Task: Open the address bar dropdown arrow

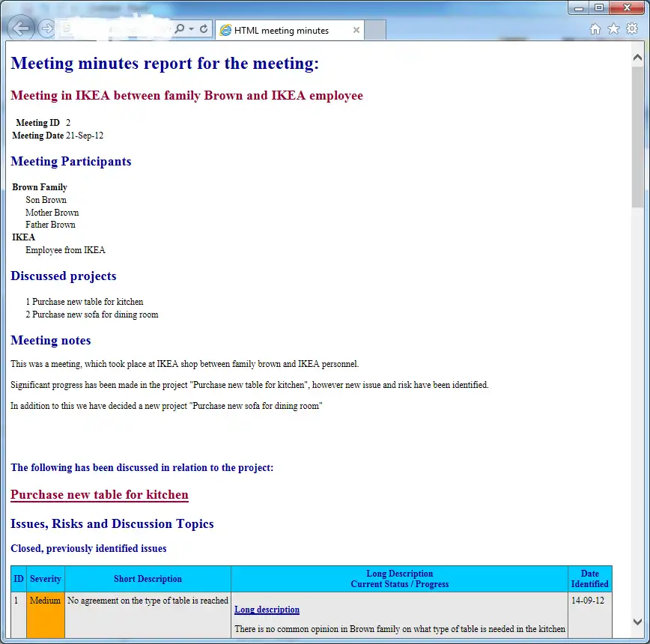Action: 191,29
